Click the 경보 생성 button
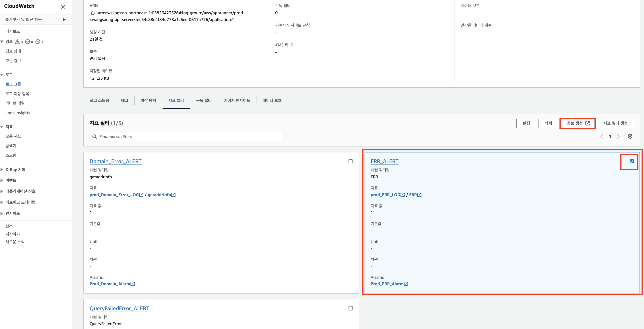The image size is (644, 329). 578,123
